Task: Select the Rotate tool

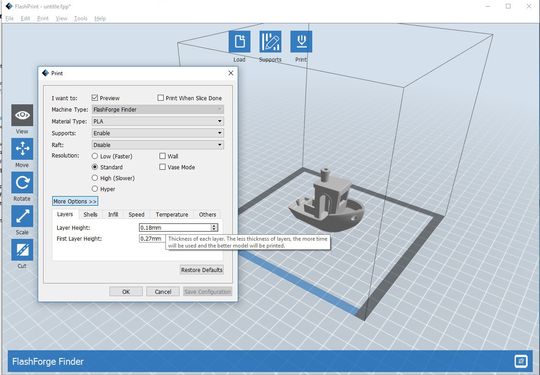Action: [22, 182]
